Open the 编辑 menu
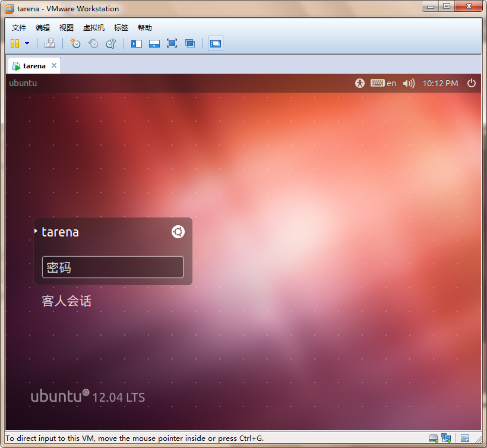This screenshot has height=448, width=487. coord(43,28)
